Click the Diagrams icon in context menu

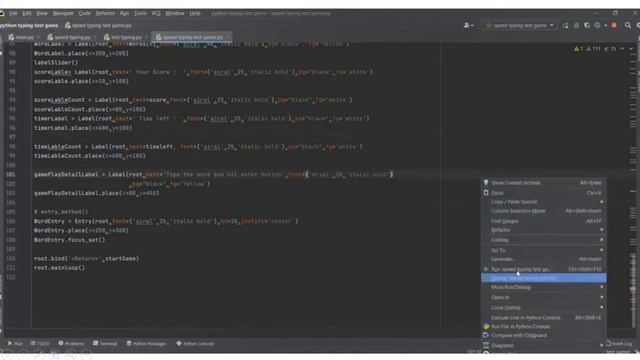click(486, 345)
